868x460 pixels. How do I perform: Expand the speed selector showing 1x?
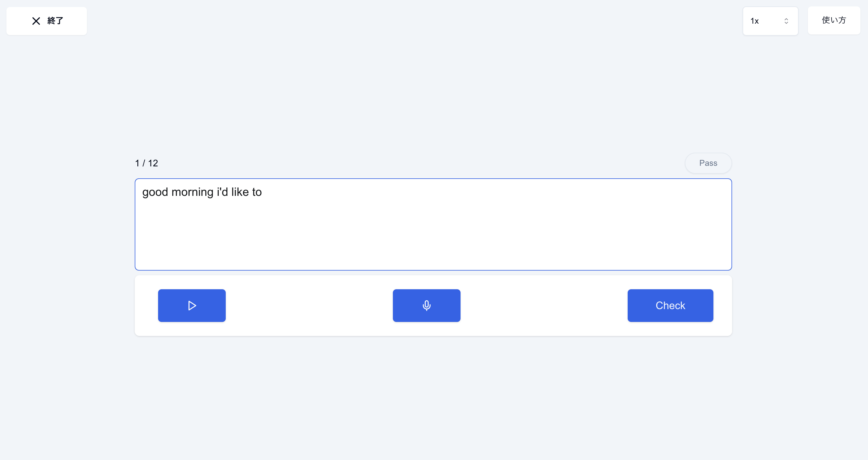coord(770,21)
